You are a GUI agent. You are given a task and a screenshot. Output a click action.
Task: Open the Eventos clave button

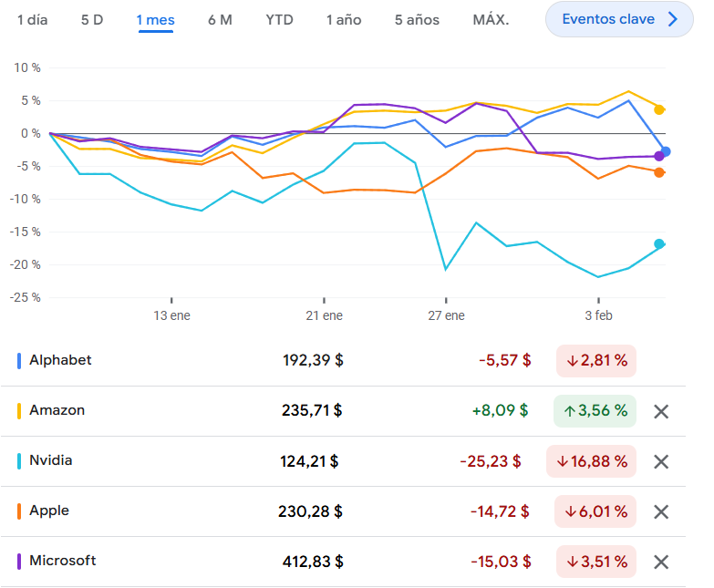click(x=608, y=19)
